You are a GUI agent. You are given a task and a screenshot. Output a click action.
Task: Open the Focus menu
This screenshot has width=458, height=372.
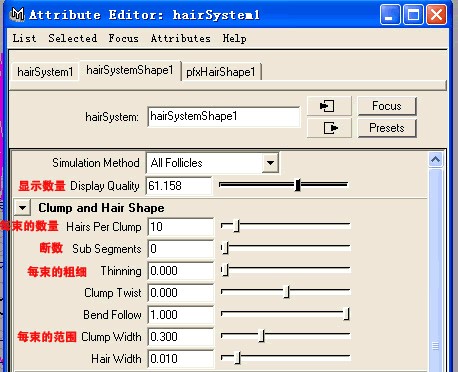click(123, 38)
